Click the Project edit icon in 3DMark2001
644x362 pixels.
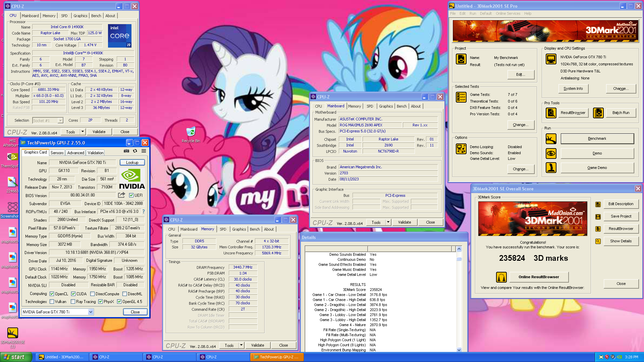pyautogui.click(x=461, y=59)
